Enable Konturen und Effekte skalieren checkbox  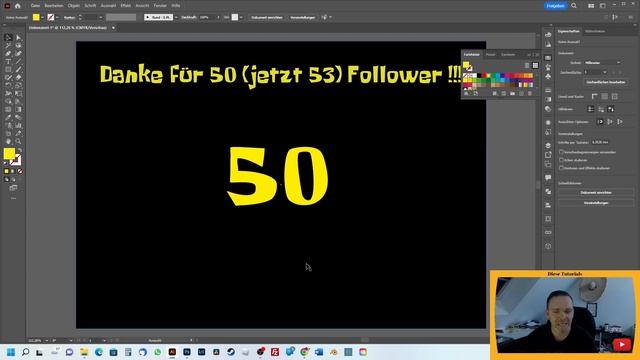click(x=561, y=168)
